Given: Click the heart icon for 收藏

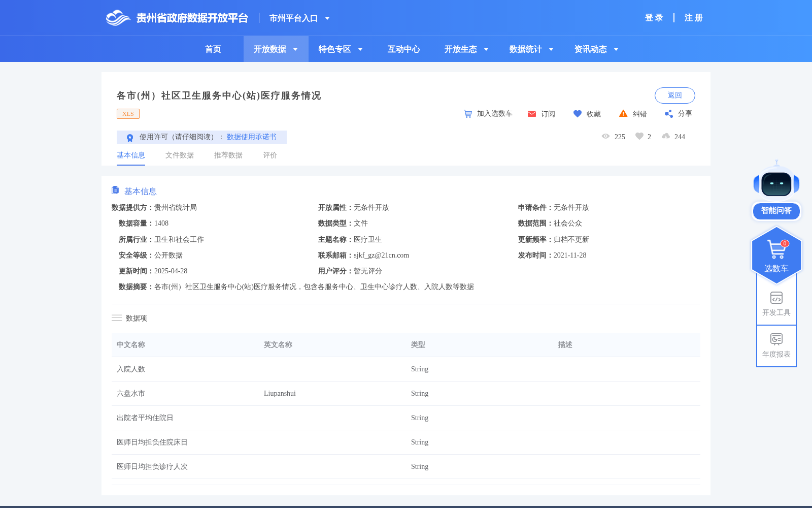Looking at the screenshot, I should coord(578,114).
